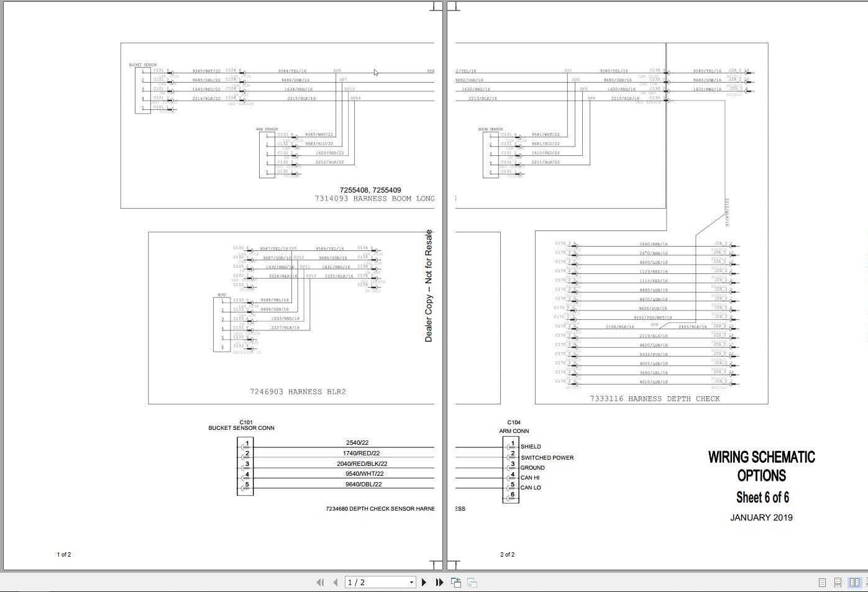The width and height of the screenshot is (868, 592).
Task: Jump to the last page
Action: click(439, 582)
